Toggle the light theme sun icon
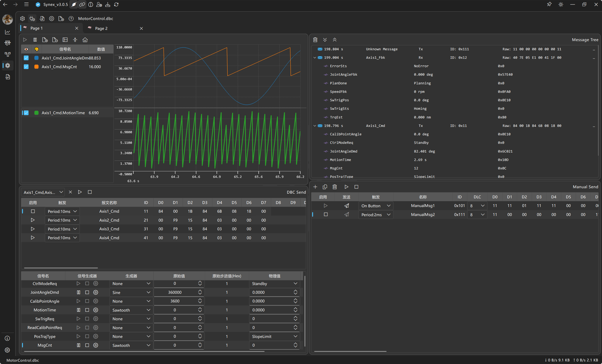602x364 pixels. coord(561,4)
